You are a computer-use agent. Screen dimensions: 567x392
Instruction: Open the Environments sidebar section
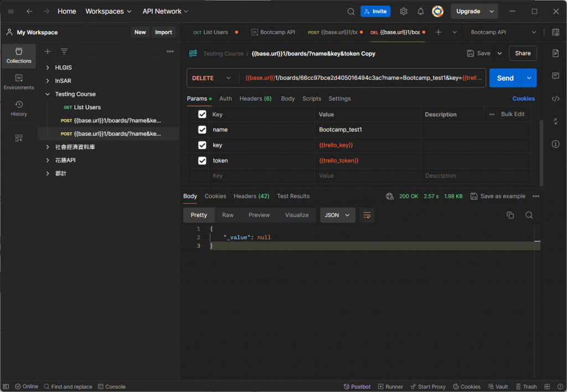click(19, 82)
